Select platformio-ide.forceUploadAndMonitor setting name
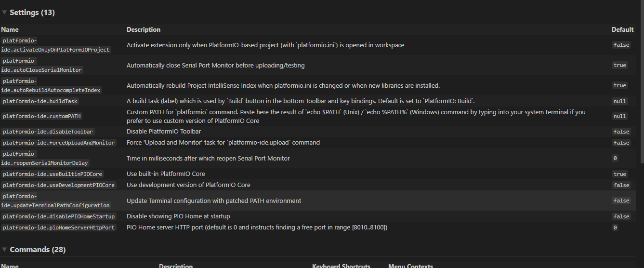The height and width of the screenshot is (268, 644). 58,143
